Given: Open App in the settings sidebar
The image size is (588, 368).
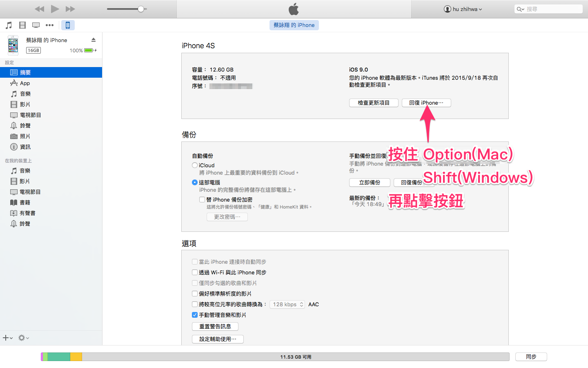Looking at the screenshot, I should [x=51, y=83].
